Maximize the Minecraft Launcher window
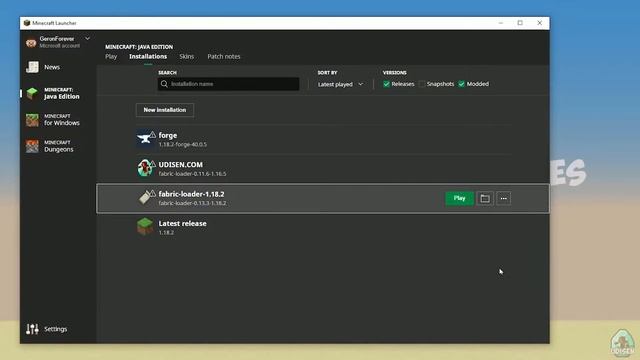Image resolution: width=640 pixels, height=360 pixels. [x=520, y=23]
